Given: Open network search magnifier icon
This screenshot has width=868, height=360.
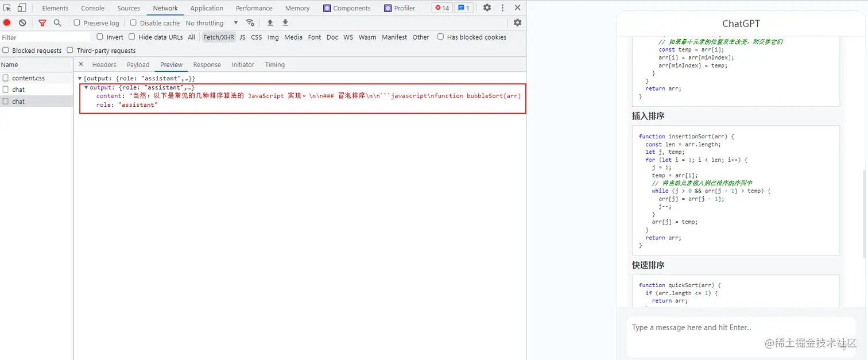Looking at the screenshot, I should point(57,23).
